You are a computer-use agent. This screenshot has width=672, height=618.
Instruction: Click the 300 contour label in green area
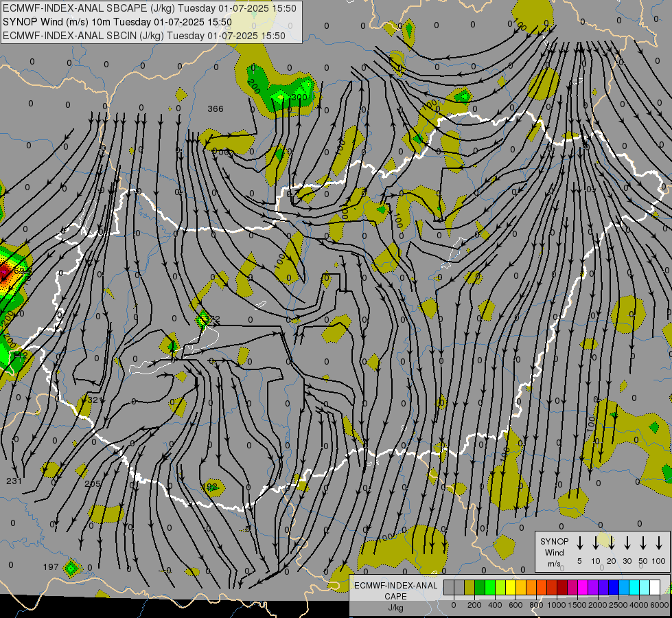click(299, 98)
